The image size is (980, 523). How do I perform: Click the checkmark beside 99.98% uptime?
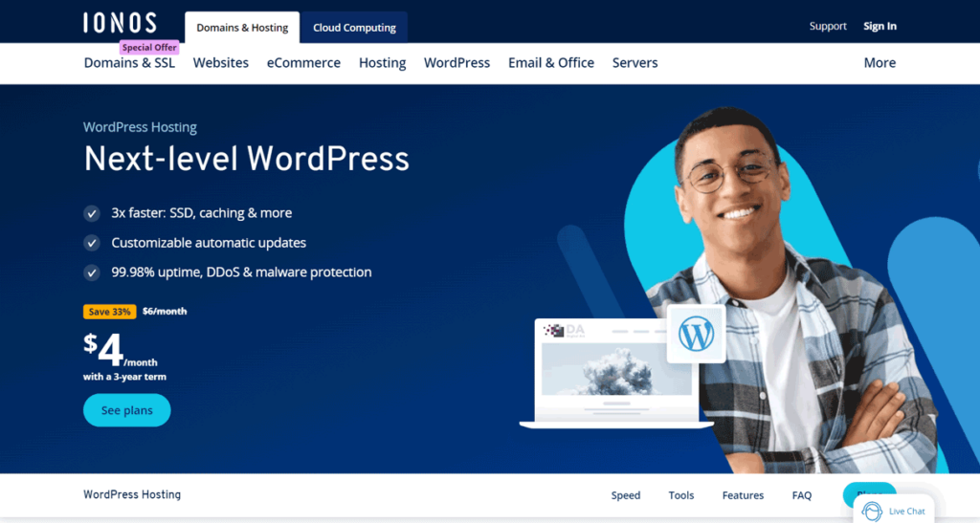click(x=92, y=272)
